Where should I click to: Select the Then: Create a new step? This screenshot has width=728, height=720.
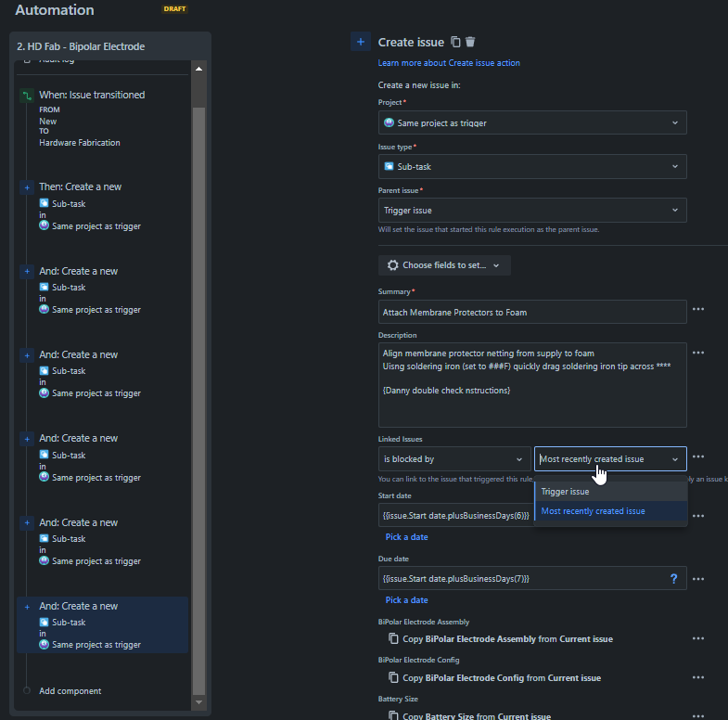click(103, 206)
